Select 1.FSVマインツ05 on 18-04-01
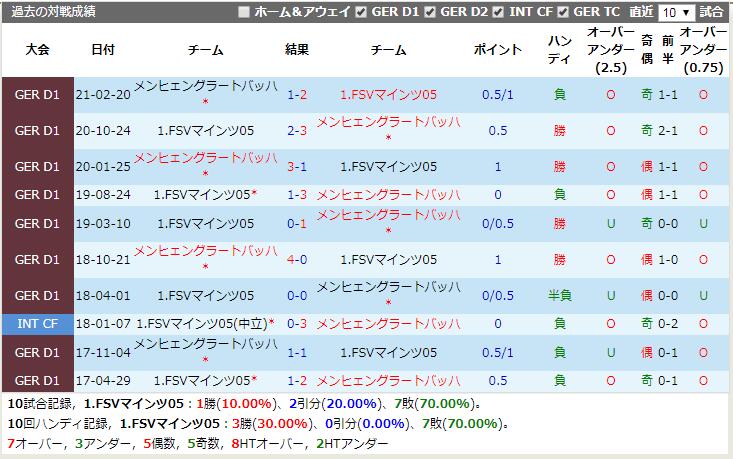The width and height of the screenshot is (733, 459). (x=206, y=296)
